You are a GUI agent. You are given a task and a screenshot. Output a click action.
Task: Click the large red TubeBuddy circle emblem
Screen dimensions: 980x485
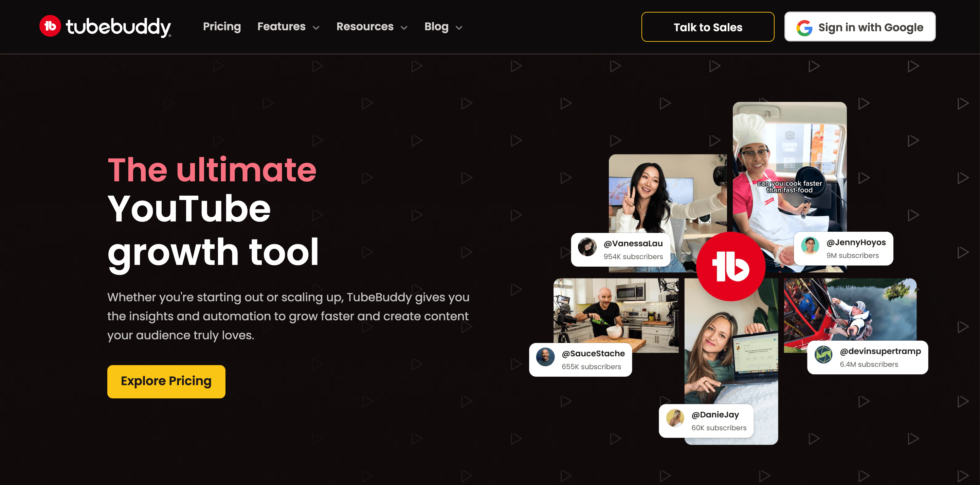(731, 266)
